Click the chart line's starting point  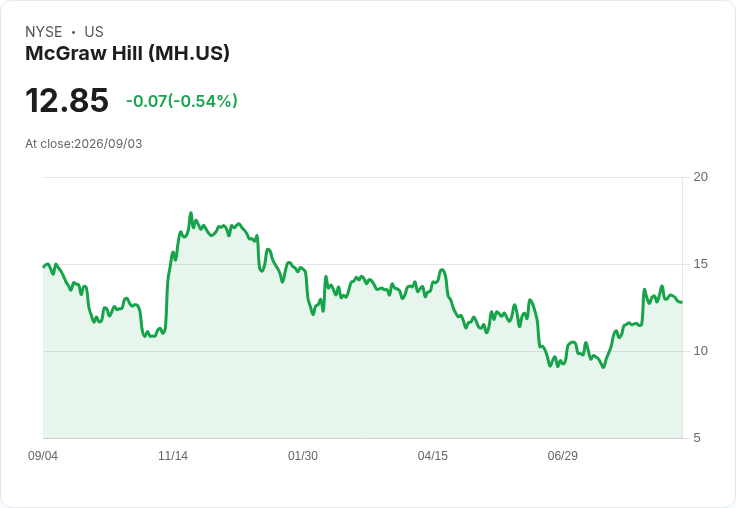(44, 267)
